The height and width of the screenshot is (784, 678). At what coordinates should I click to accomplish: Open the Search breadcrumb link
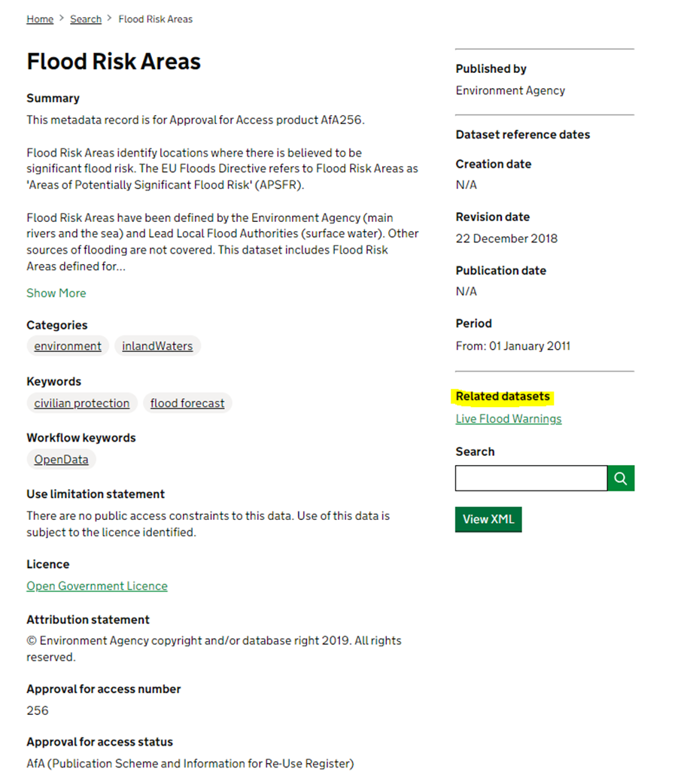(86, 20)
